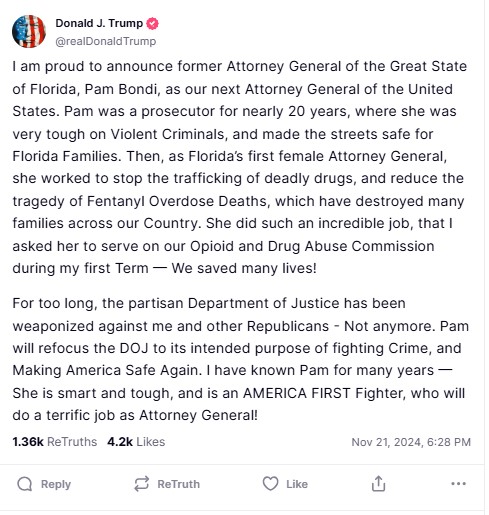This screenshot has width=489, height=515.
Task: Click the paragraph announcing Pam Bondi
Action: [239, 167]
